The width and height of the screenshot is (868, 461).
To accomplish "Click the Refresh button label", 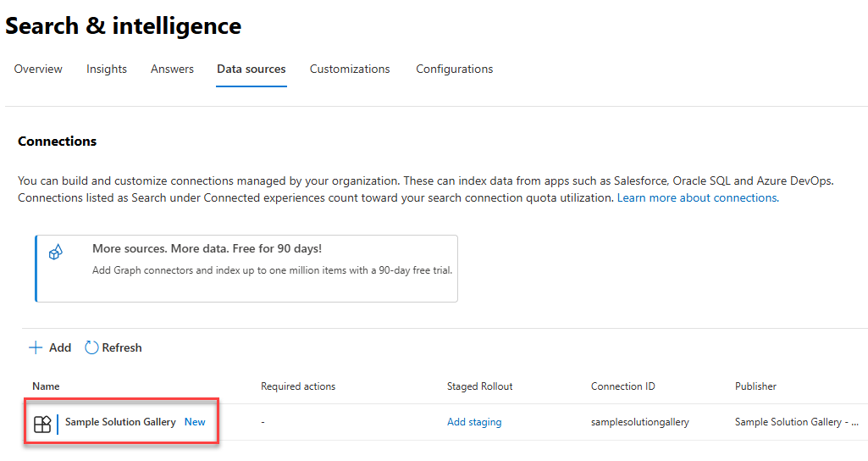I will 122,347.
